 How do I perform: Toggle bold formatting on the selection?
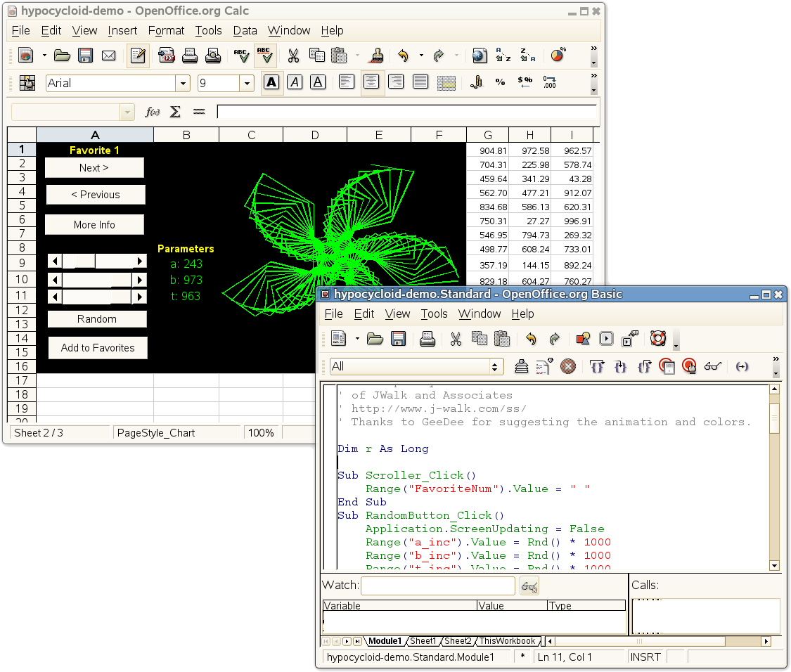click(x=271, y=82)
